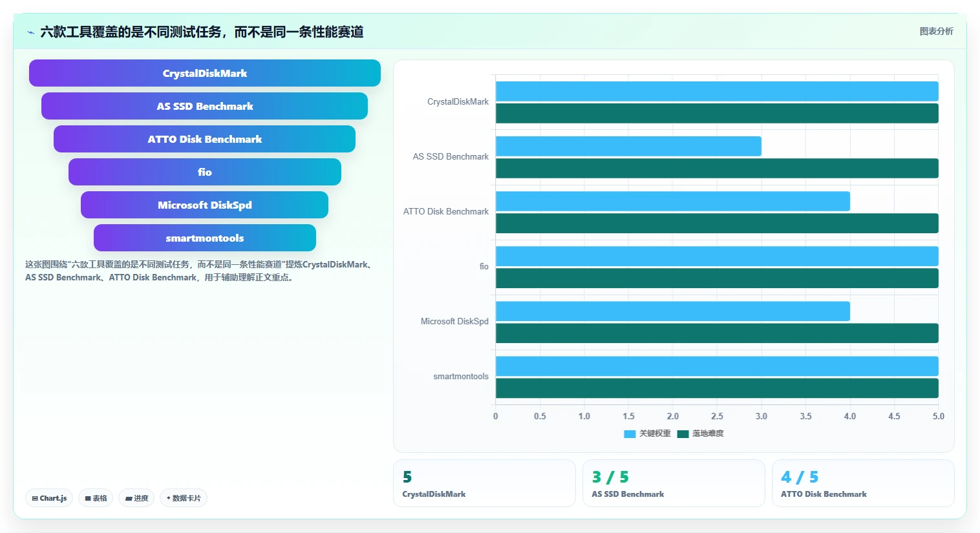Click fio dark green 落地难度 bar

click(x=717, y=278)
